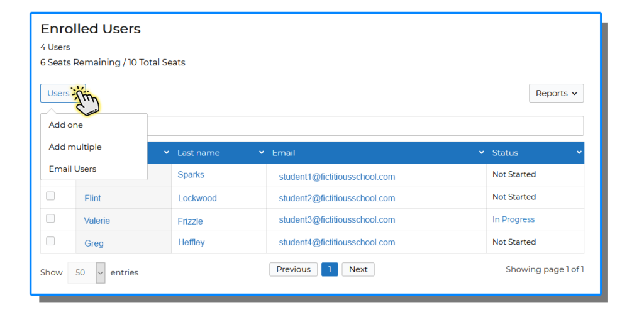644x322 pixels.
Task: Choose Add multiple from Users menu
Action: pyautogui.click(x=75, y=147)
